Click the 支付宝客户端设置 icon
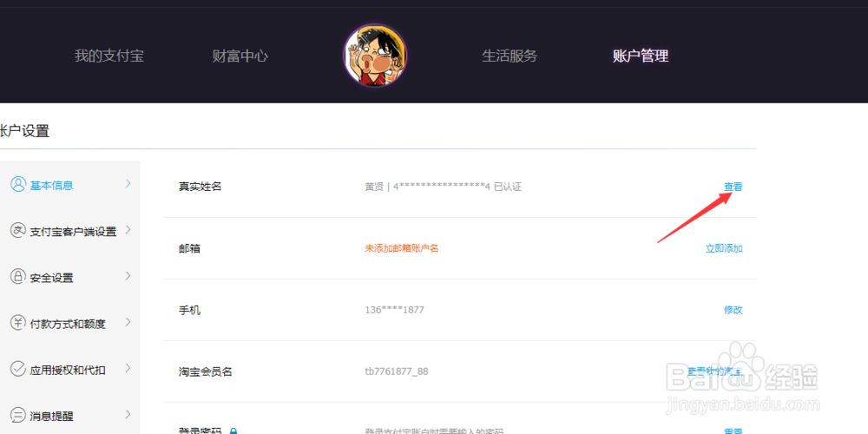 [18, 230]
